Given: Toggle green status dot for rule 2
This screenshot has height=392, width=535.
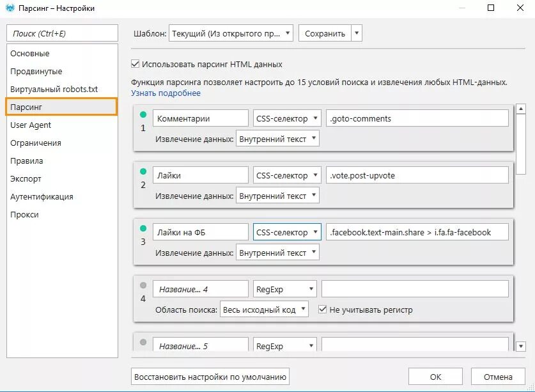Looking at the screenshot, I should point(143,172).
